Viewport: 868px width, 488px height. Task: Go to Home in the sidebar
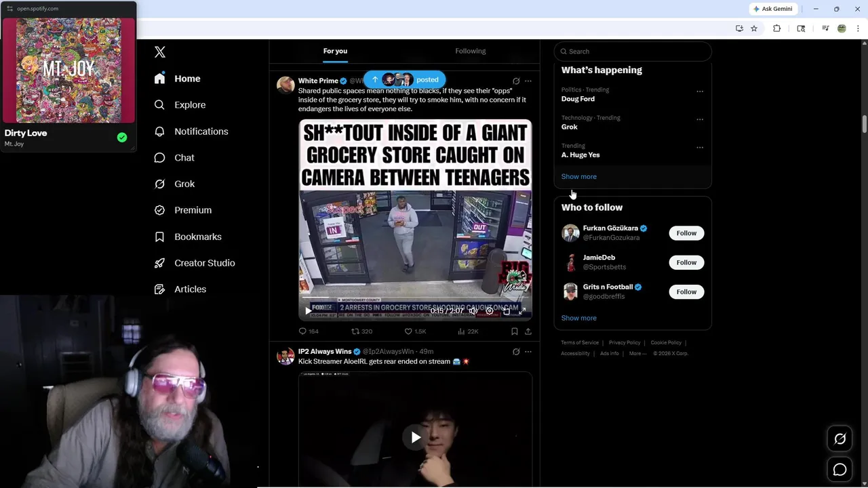[177, 79]
